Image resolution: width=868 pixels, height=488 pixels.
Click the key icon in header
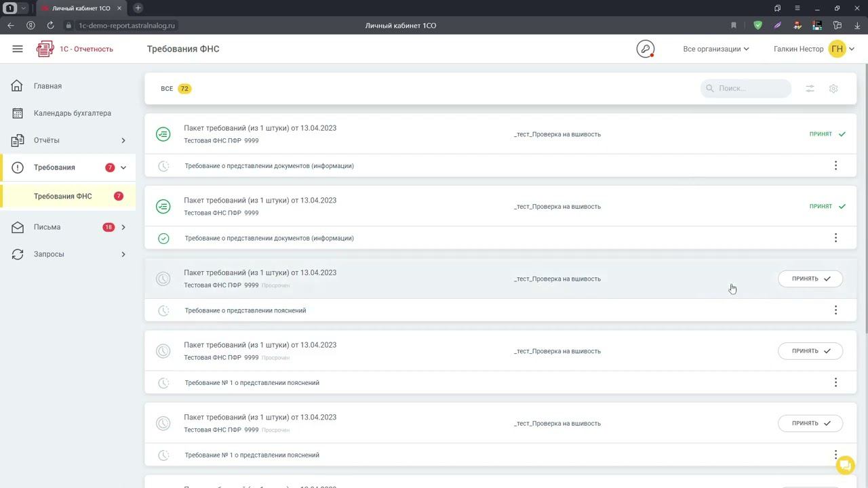645,49
